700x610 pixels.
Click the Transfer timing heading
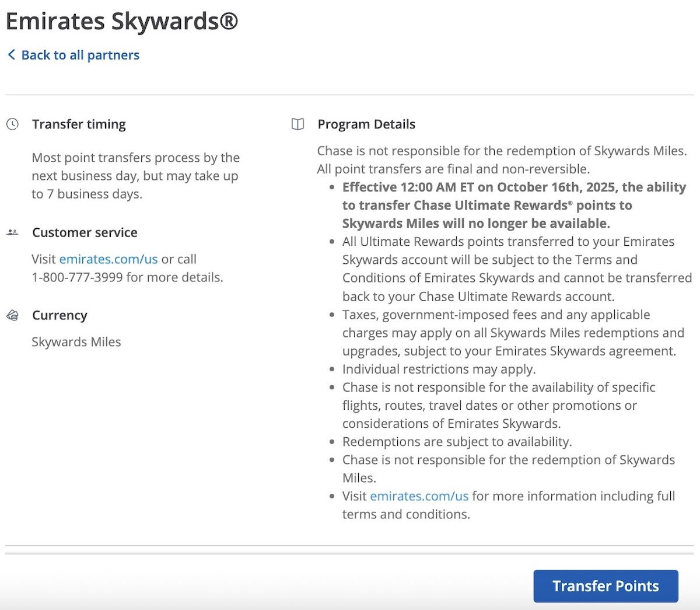(79, 124)
